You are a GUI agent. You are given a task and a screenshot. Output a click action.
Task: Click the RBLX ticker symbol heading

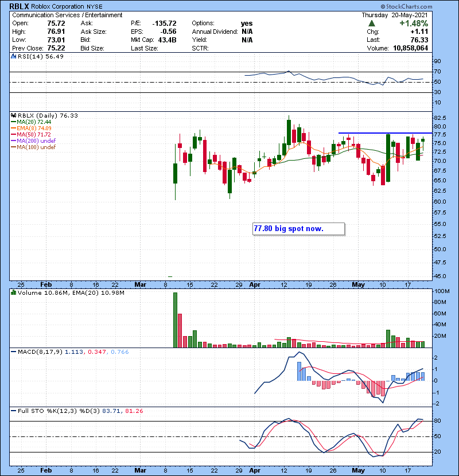[19, 6]
